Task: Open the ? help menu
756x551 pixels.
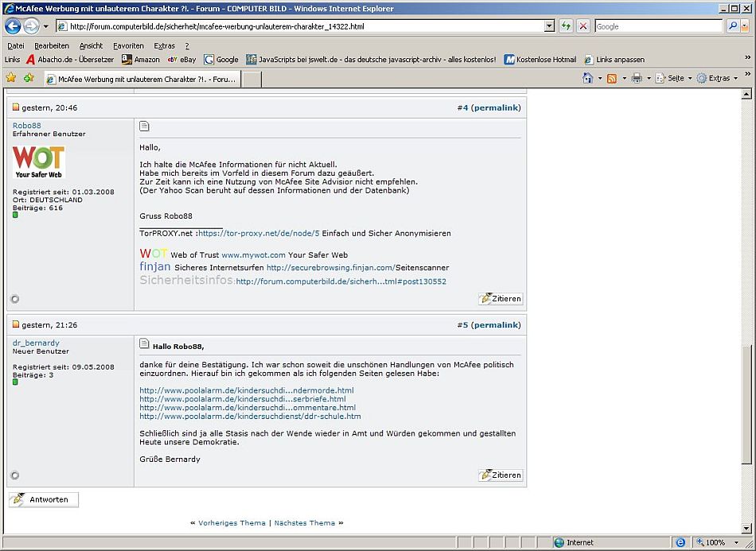Action: pyautogui.click(x=187, y=46)
